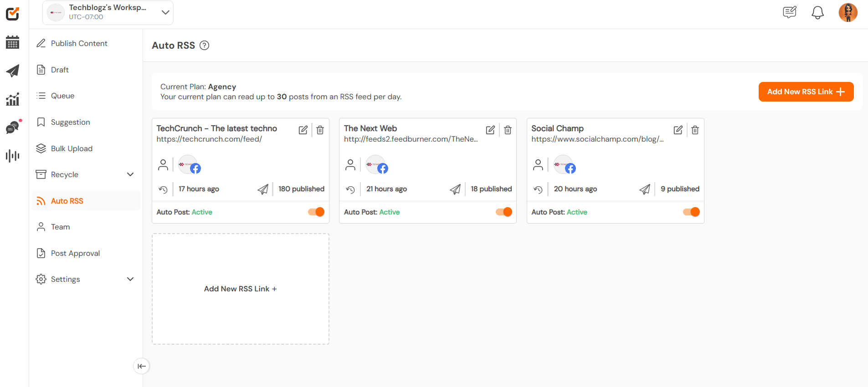Click the orange Add New RSS Link button
868x387 pixels.
806,92
